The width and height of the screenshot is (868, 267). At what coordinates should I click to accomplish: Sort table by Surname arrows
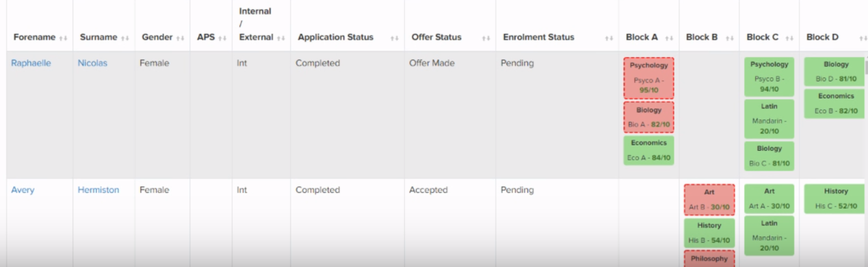pyautogui.click(x=125, y=38)
